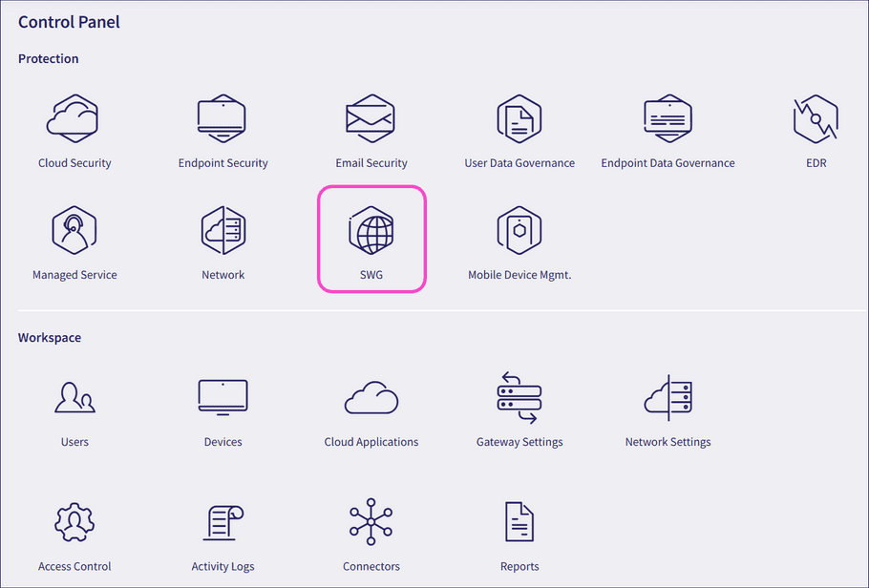Image resolution: width=869 pixels, height=588 pixels.
Task: Open the Reports document icon
Action: point(519,522)
